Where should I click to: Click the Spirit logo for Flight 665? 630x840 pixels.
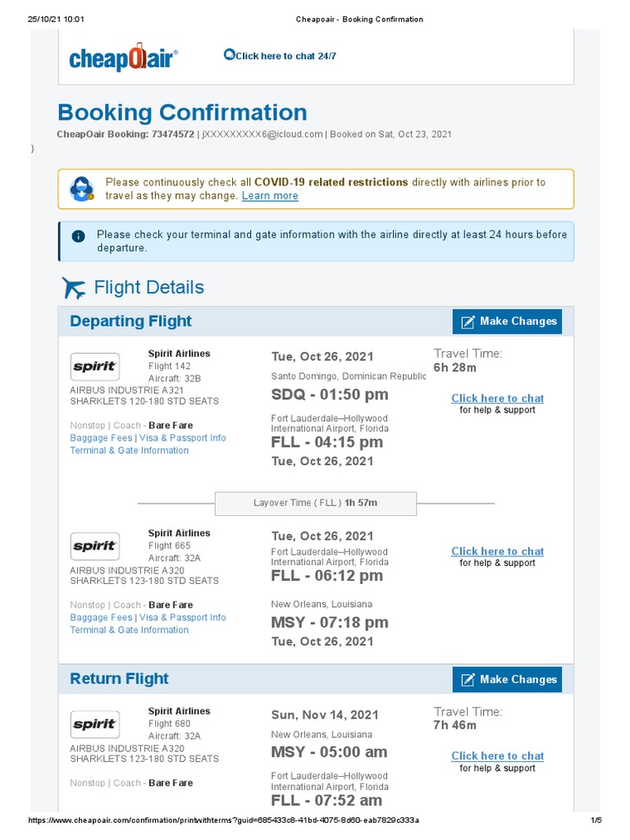tap(95, 546)
